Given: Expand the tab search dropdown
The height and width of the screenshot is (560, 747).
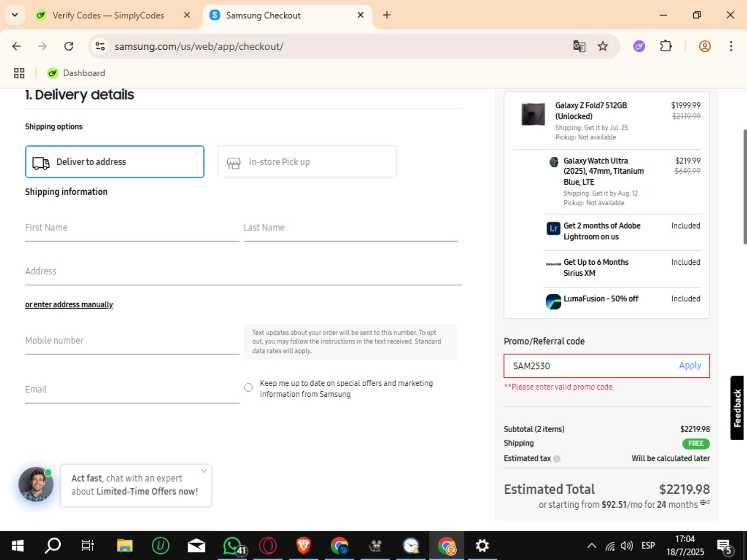Looking at the screenshot, I should (x=14, y=15).
